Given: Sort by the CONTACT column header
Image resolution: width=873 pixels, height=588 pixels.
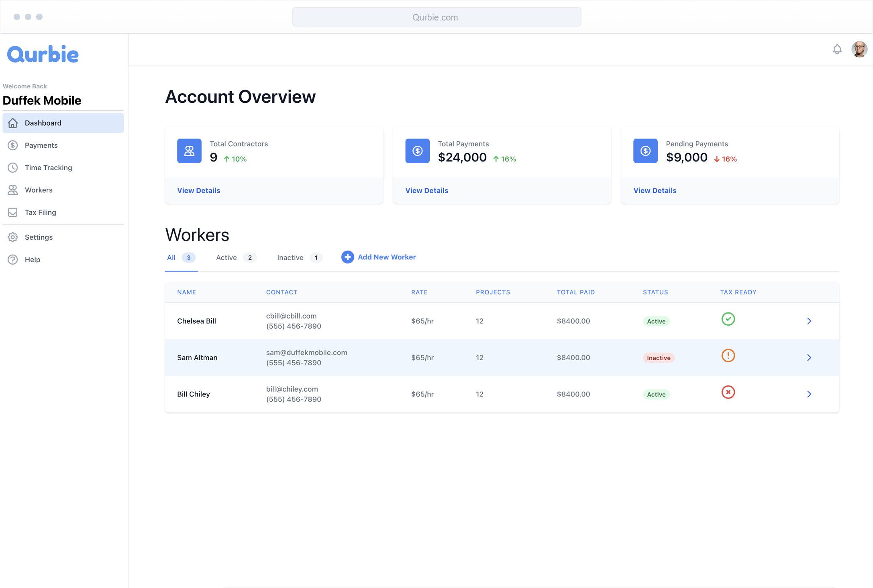Looking at the screenshot, I should pos(281,292).
